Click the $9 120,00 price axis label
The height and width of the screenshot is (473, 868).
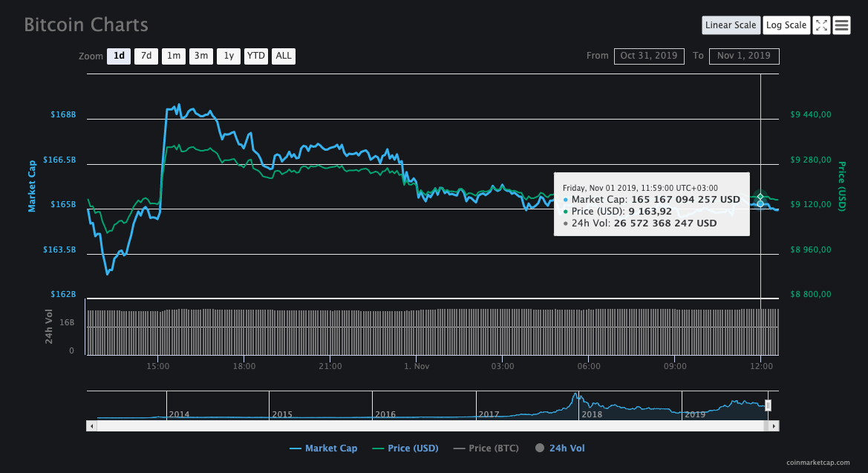810,204
